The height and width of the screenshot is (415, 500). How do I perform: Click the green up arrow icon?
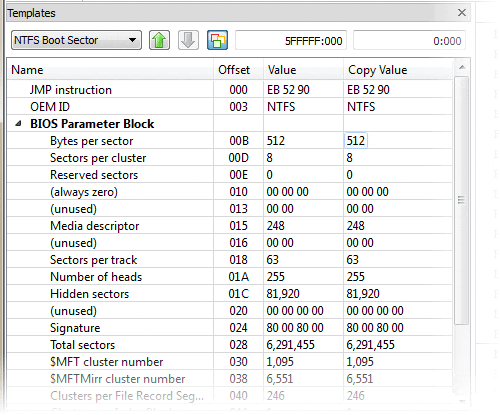click(159, 40)
